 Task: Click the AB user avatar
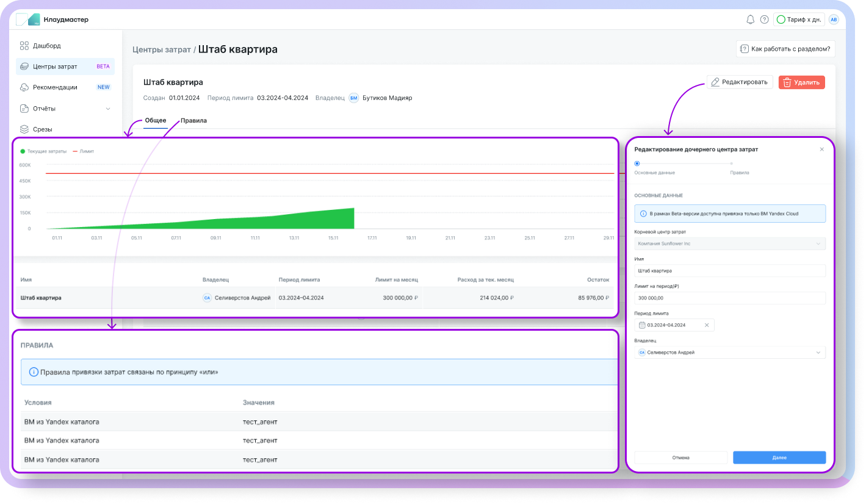click(834, 20)
